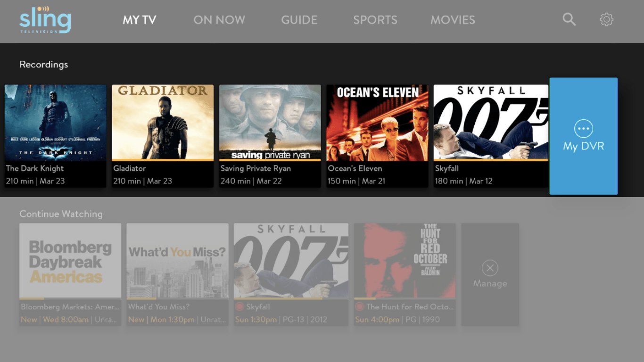The width and height of the screenshot is (644, 362).
Task: Click 'Sun 1:30pm | PG-13 | 2012' text
Action: [x=282, y=320]
